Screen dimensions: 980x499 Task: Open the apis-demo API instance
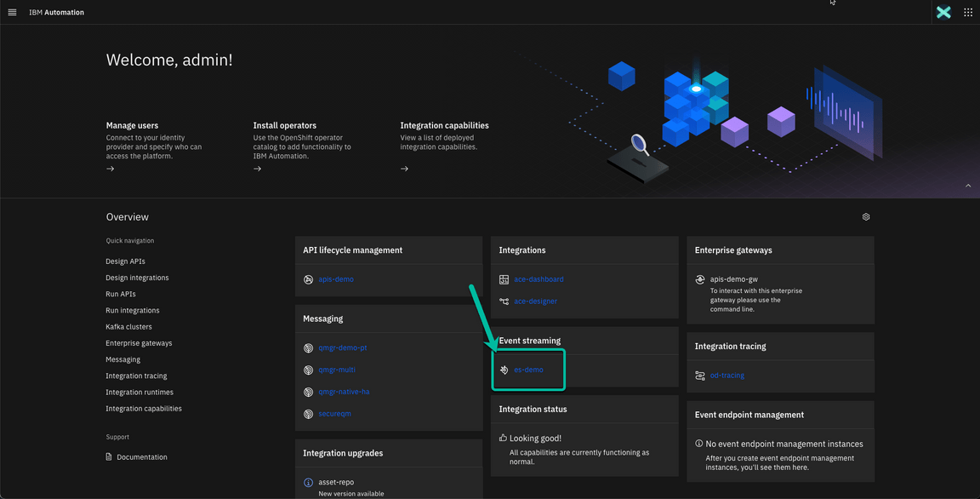335,278
